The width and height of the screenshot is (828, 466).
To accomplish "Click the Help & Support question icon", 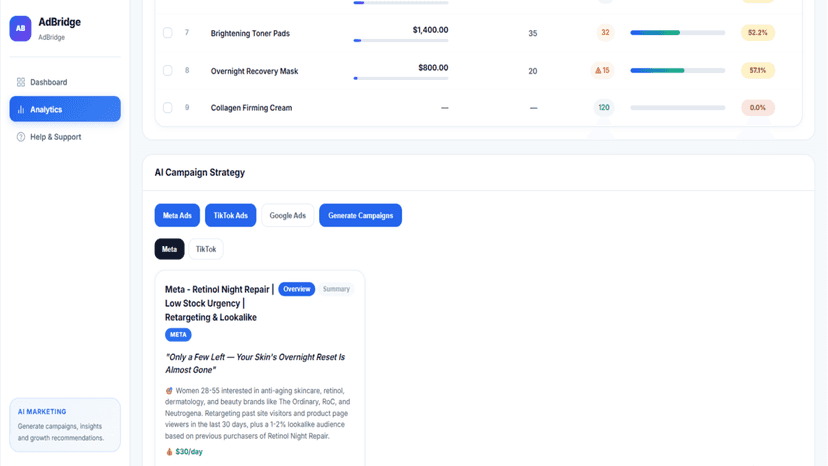I will click(x=21, y=137).
